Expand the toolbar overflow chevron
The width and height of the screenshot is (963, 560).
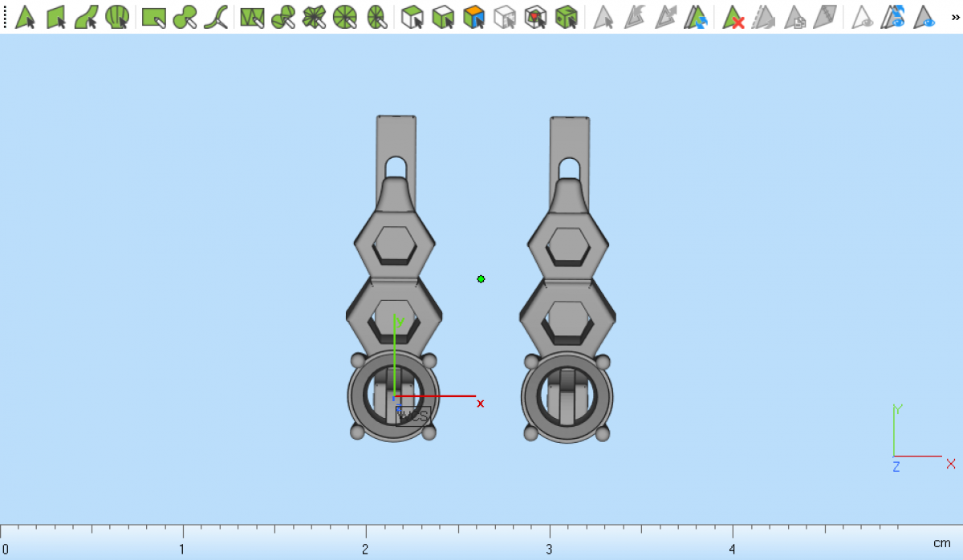955,17
